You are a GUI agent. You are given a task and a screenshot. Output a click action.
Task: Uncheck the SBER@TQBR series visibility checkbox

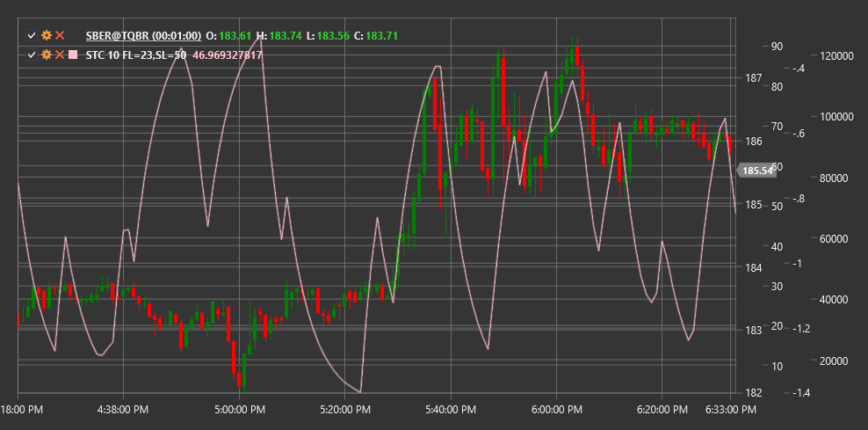click(x=32, y=36)
